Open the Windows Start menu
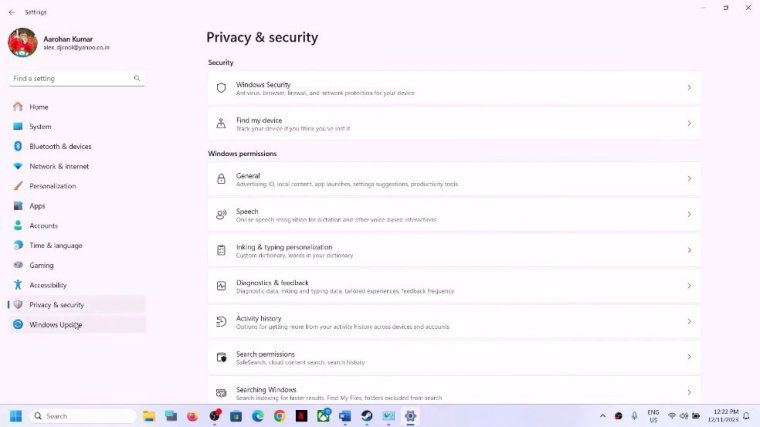The width and height of the screenshot is (760, 427). 16,416
